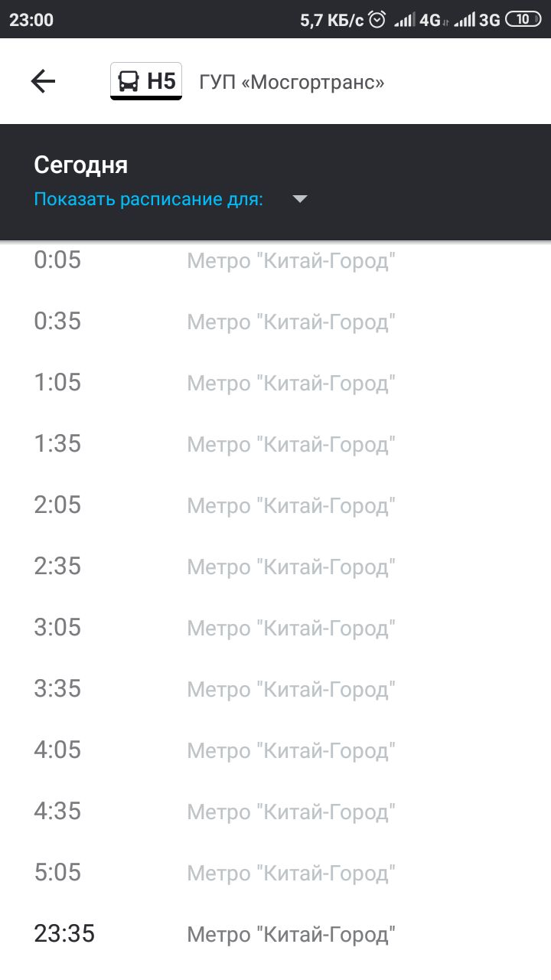Screen dimensions: 551x980
Task: Tap the 23:00 clock in status bar
Action: click(x=31, y=20)
